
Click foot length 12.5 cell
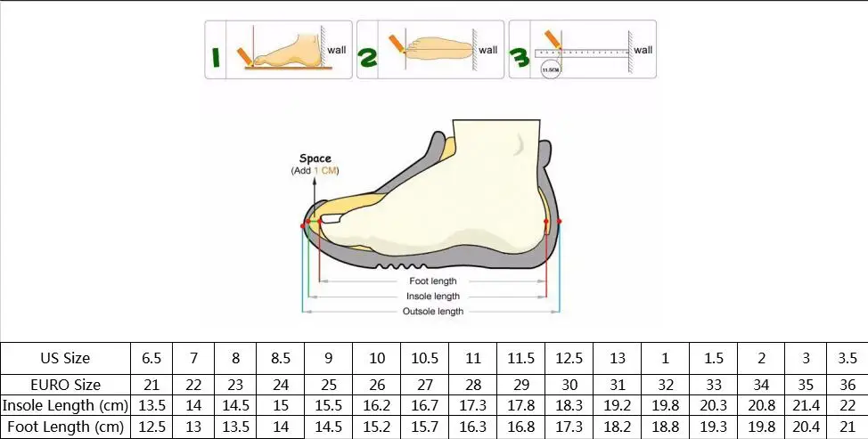tap(151, 427)
